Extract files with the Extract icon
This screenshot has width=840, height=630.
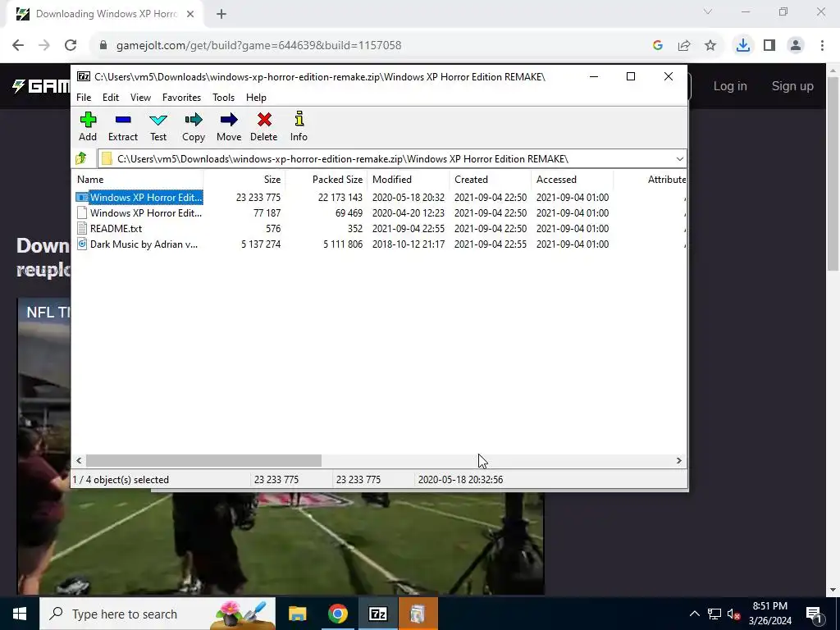pyautogui.click(x=123, y=120)
